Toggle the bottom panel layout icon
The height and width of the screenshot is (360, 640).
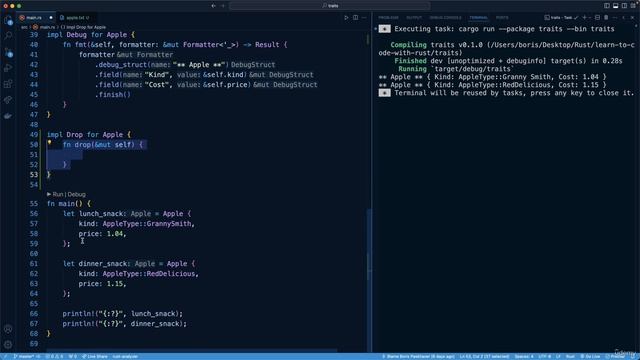click(616, 6)
